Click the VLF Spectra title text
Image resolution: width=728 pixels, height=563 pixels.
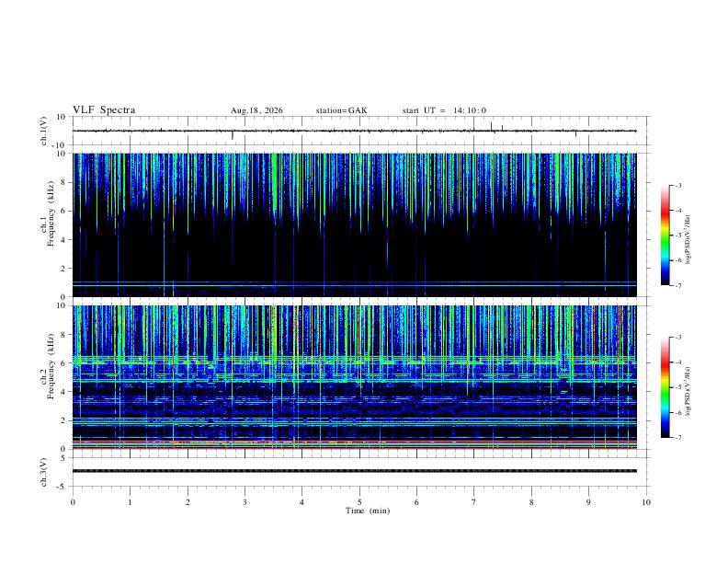[104, 110]
